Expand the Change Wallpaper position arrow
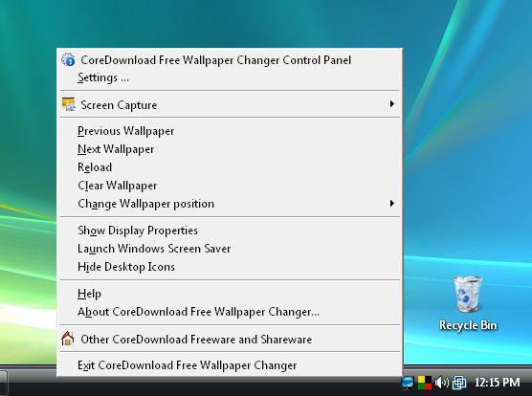Image resolution: width=532 pixels, height=396 pixels. point(392,204)
